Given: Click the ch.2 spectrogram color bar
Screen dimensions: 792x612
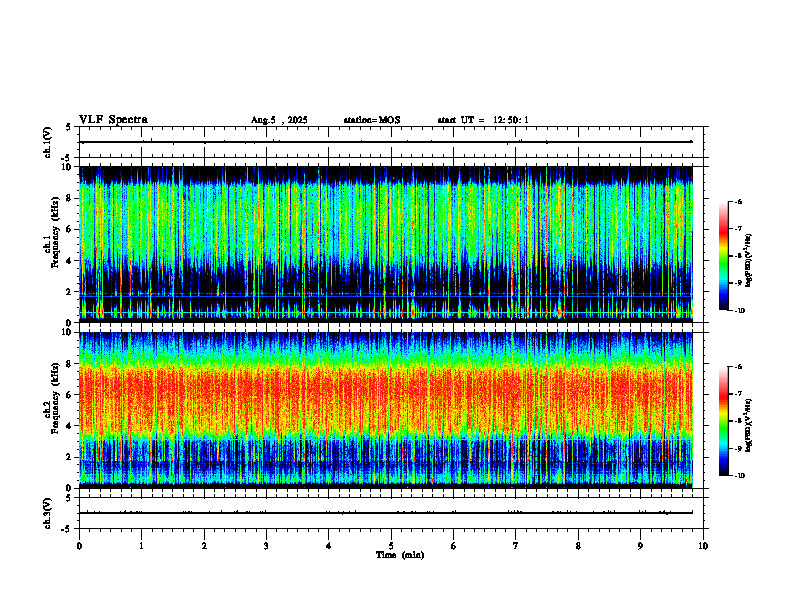Looking at the screenshot, I should 723,421.
